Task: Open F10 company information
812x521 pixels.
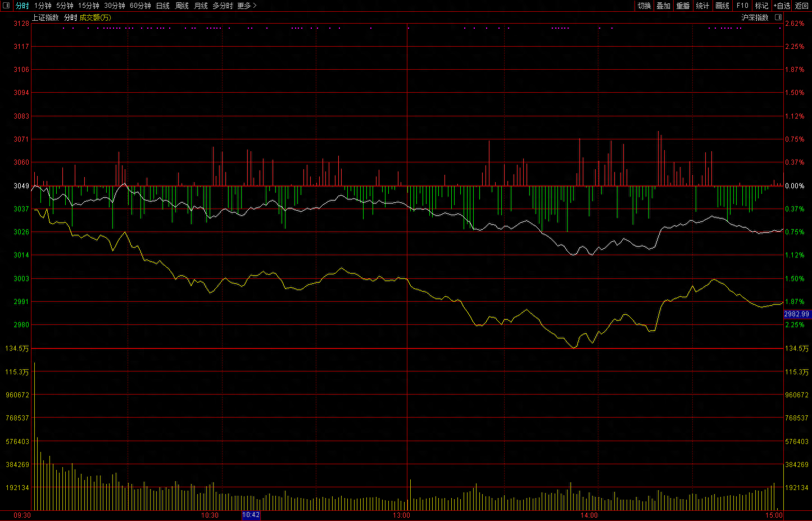Action: pos(742,6)
